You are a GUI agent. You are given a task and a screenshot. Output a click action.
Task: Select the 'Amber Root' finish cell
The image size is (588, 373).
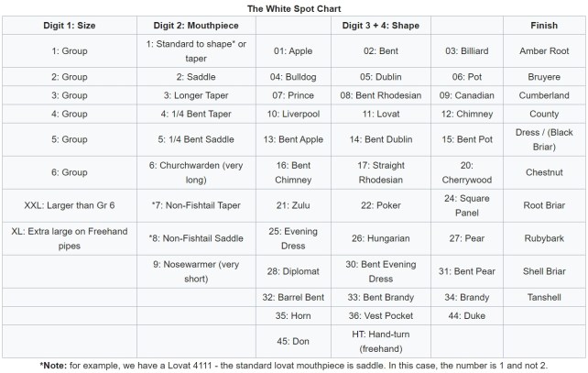click(x=544, y=51)
